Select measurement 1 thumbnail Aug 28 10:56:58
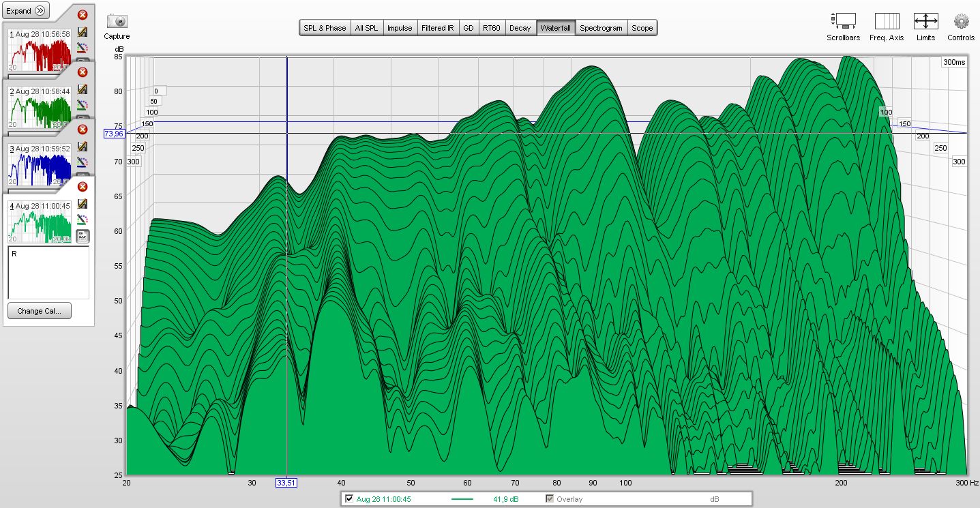 (x=40, y=49)
